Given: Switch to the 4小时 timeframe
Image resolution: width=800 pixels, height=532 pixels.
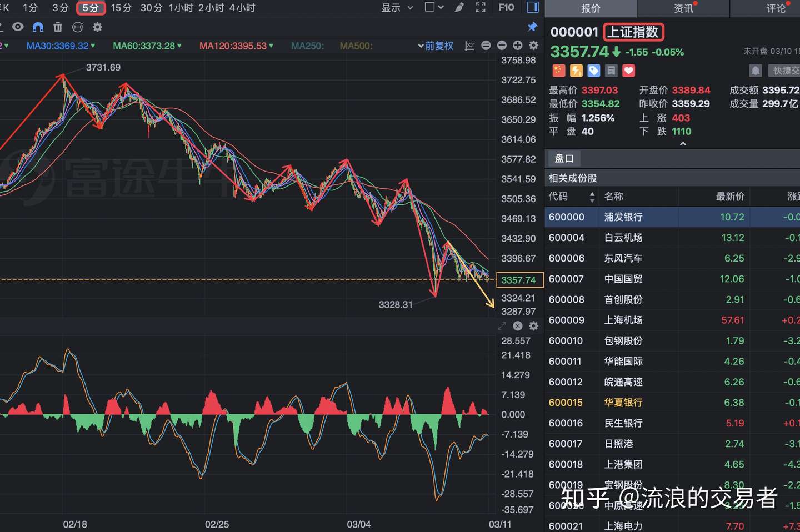Looking at the screenshot, I should coord(242,8).
